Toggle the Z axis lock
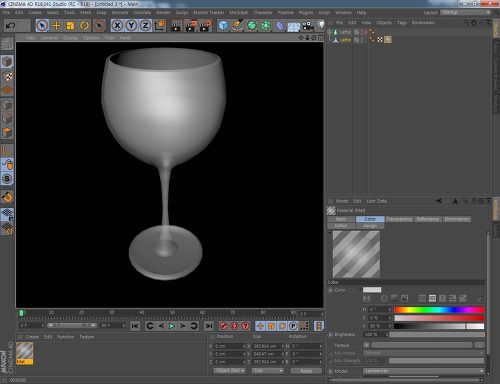Screen dimensions: 500x384 [145, 26]
